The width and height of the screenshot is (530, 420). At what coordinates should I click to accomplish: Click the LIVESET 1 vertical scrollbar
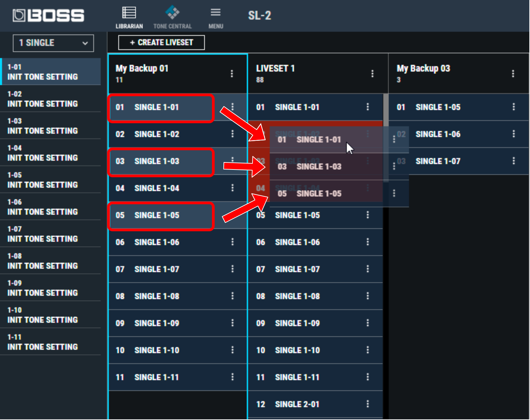tap(386, 138)
